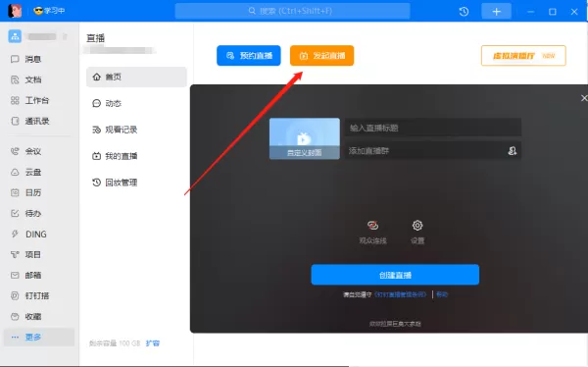Open the 工作台 workbench
The width and height of the screenshot is (588, 367).
(30, 100)
